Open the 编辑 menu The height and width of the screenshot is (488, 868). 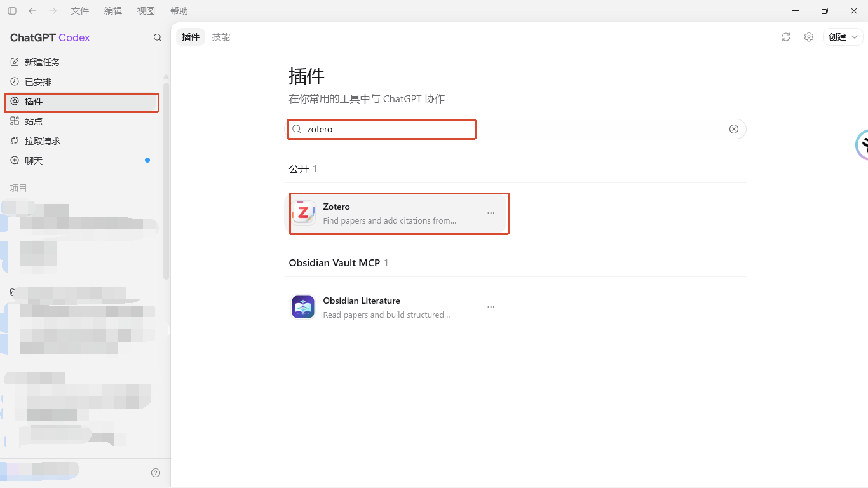[113, 11]
